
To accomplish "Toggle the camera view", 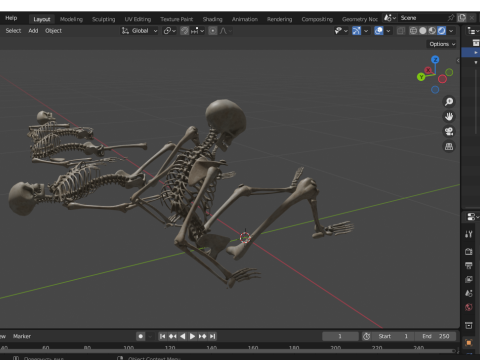I will point(449,131).
